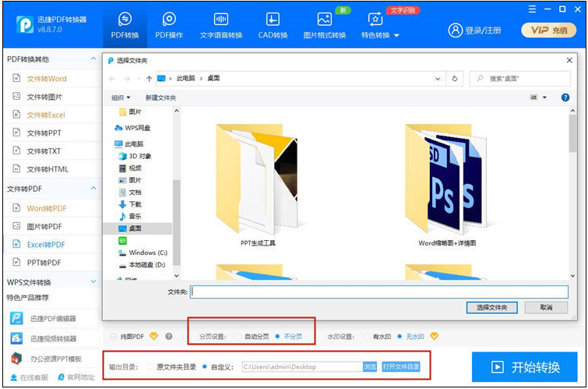Select 文件转图片 in sidebar
The image size is (588, 389).
[44, 97]
